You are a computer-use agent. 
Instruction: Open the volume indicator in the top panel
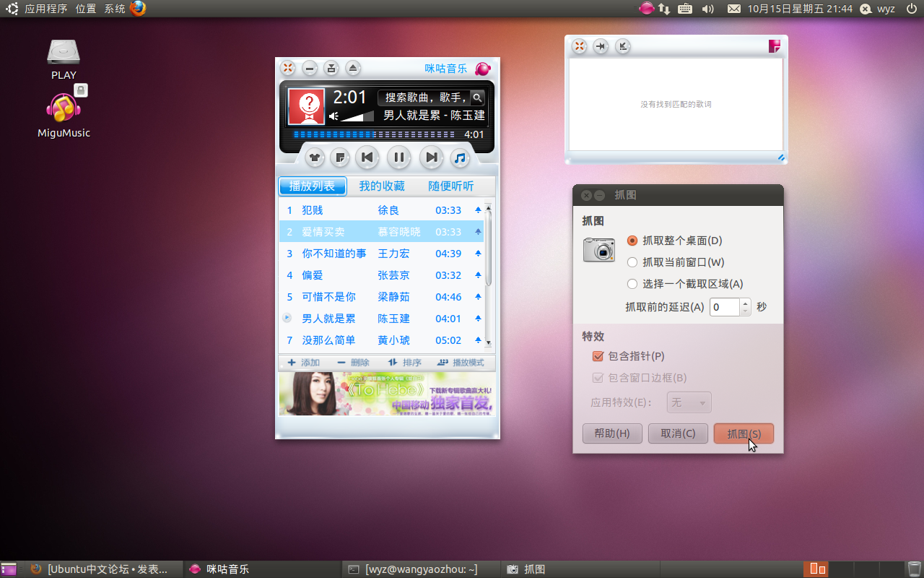coord(707,9)
